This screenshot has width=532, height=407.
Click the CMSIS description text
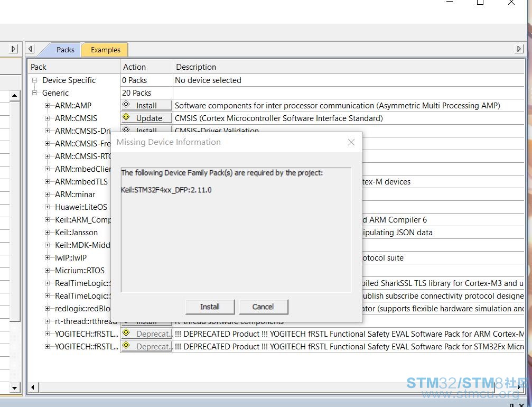279,118
